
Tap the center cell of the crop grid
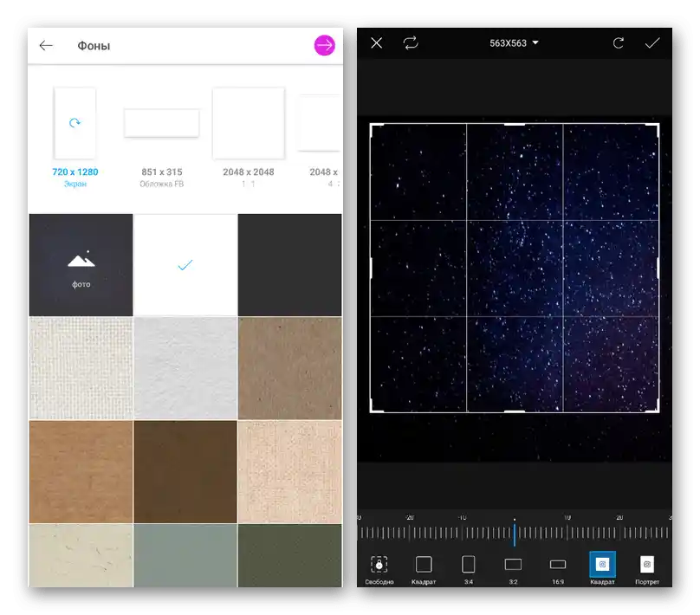(x=515, y=269)
